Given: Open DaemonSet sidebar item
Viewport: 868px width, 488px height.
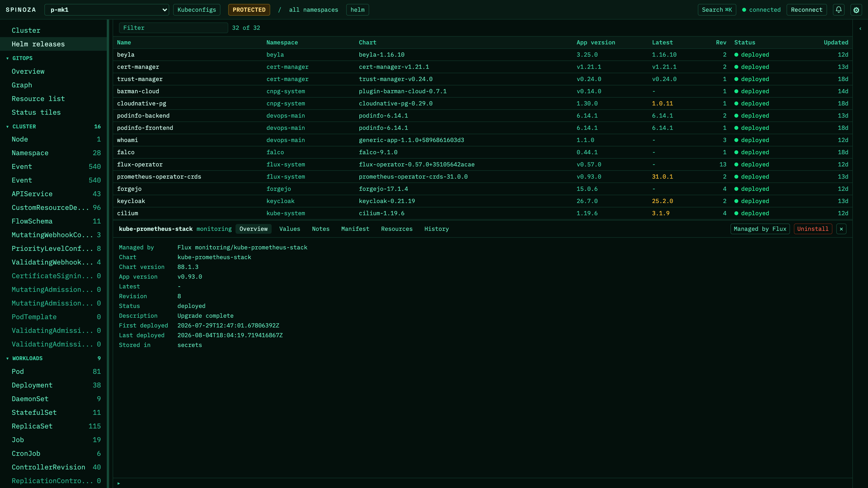Looking at the screenshot, I should pos(53,399).
